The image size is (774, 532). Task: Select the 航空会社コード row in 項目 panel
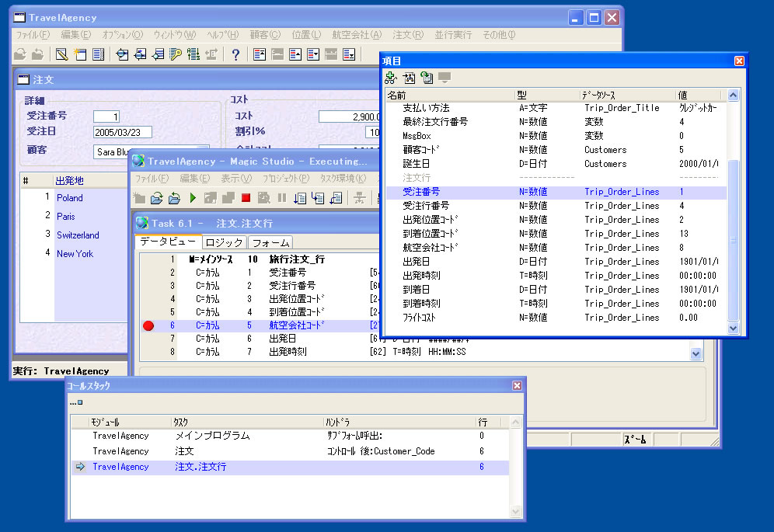556,248
